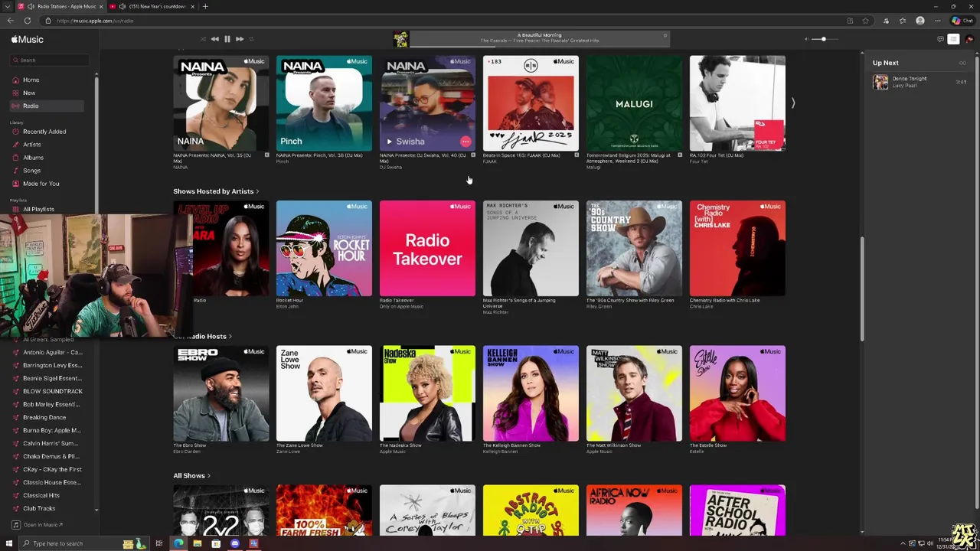Open the RA.102 Four Tet mix
The height and width of the screenshot is (551, 980).
coord(737,103)
